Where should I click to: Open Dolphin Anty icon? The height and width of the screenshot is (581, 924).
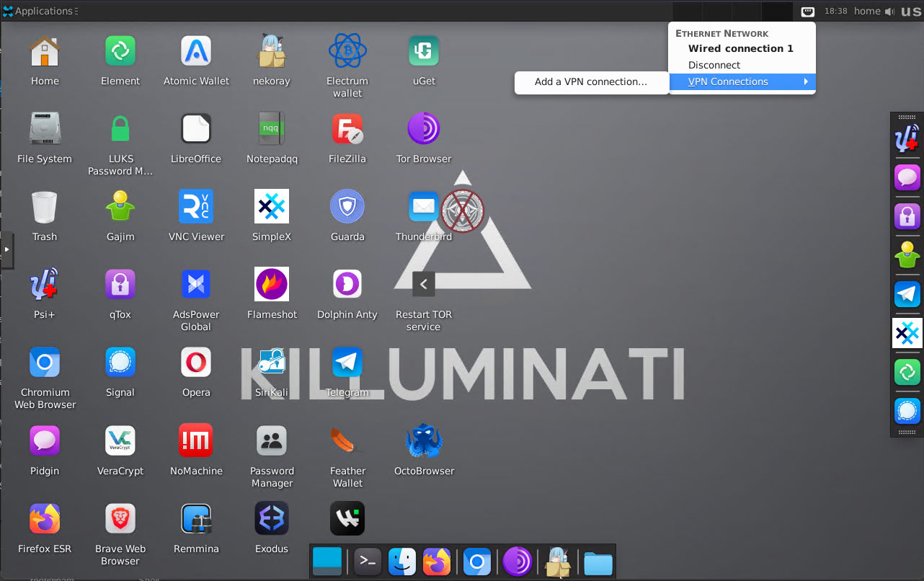pos(347,285)
